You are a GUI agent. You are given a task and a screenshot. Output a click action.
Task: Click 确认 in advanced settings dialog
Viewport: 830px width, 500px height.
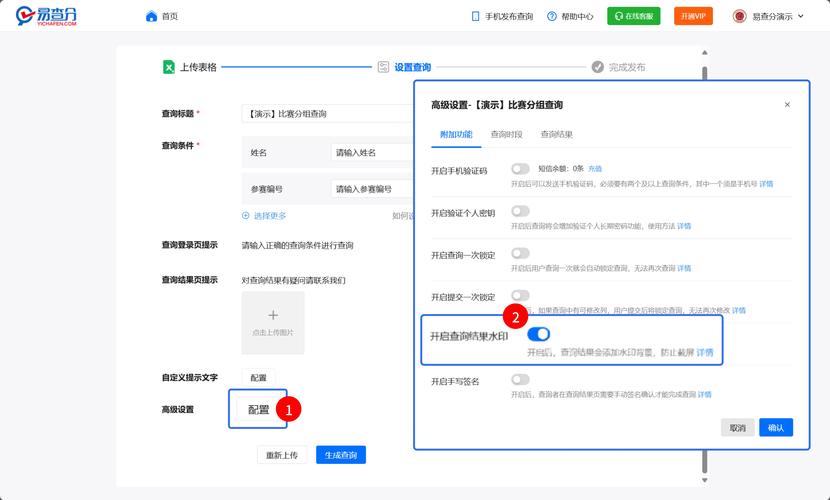[x=776, y=428]
